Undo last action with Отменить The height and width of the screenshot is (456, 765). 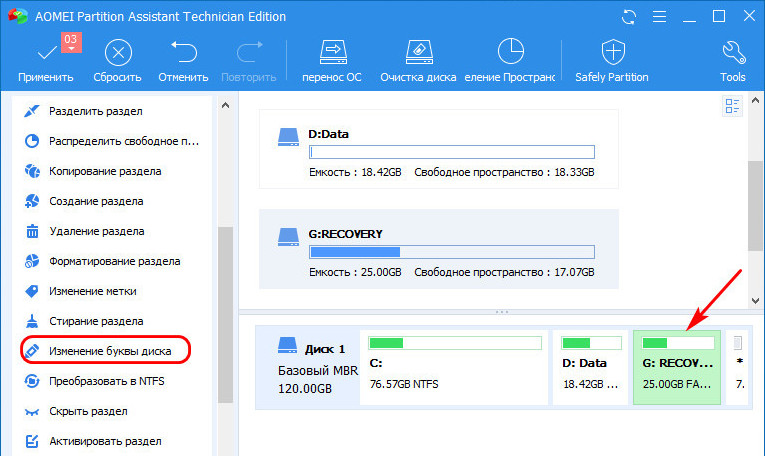tap(183, 61)
